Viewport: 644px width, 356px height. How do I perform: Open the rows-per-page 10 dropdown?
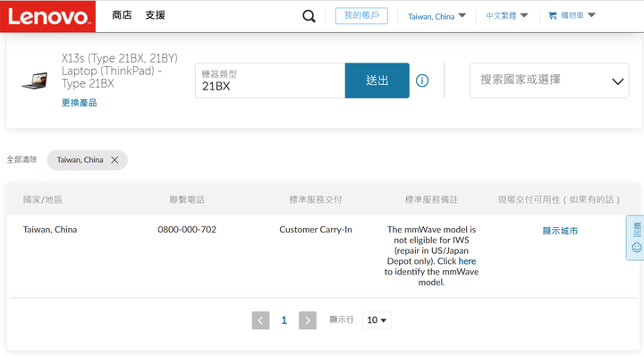pos(377,320)
